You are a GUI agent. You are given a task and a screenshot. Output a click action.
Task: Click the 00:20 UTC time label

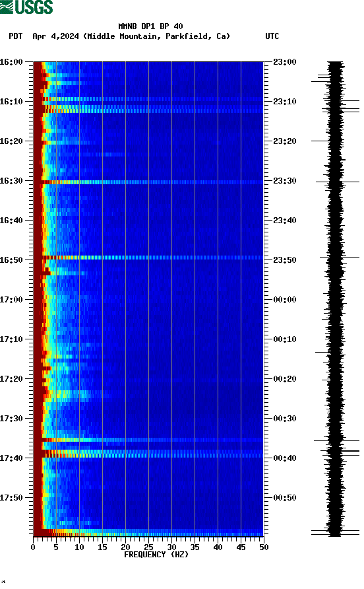285,379
